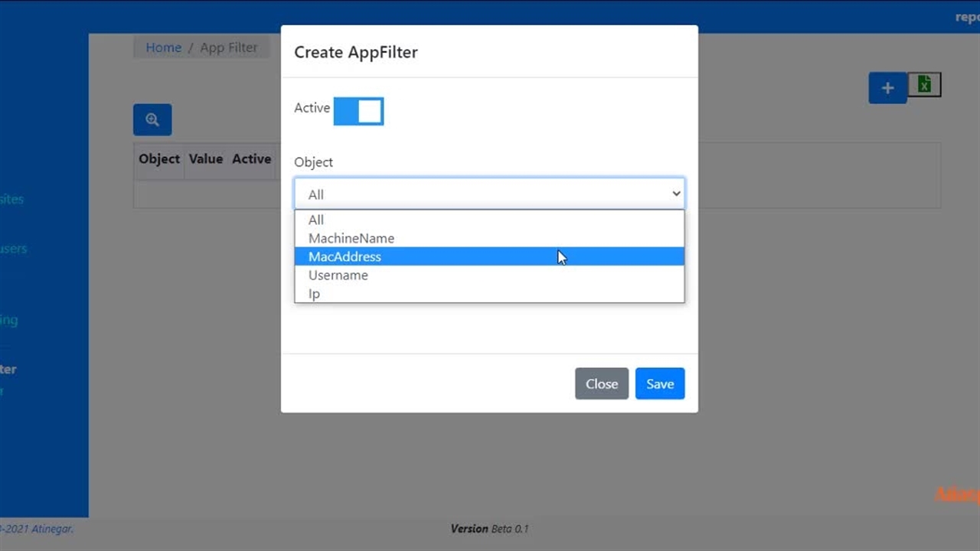Click the magnifier search button
Image resolution: width=980 pixels, height=551 pixels.
pos(152,120)
